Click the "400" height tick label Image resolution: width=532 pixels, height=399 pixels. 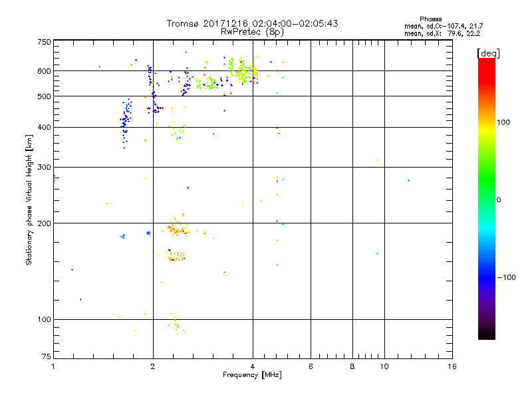44,127
